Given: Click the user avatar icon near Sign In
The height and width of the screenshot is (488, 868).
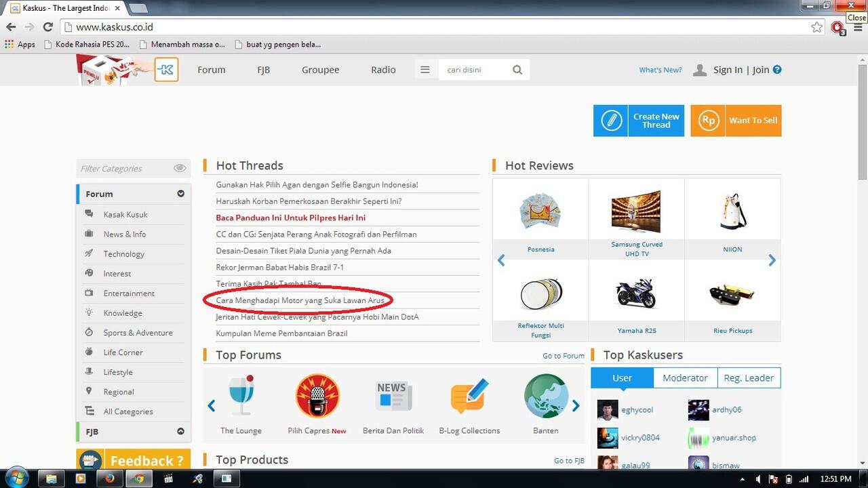Looking at the screenshot, I should (x=700, y=70).
